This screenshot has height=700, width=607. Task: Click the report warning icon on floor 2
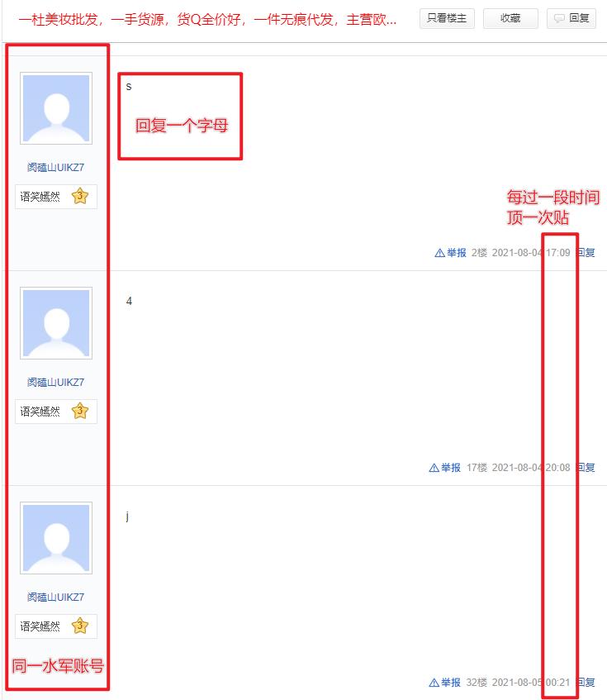click(x=439, y=253)
